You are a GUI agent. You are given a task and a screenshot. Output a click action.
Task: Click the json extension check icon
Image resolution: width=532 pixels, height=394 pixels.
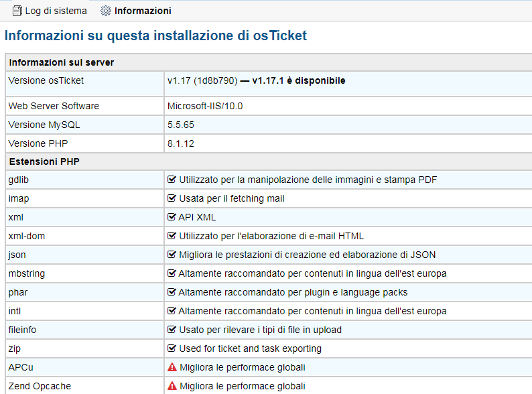click(172, 255)
